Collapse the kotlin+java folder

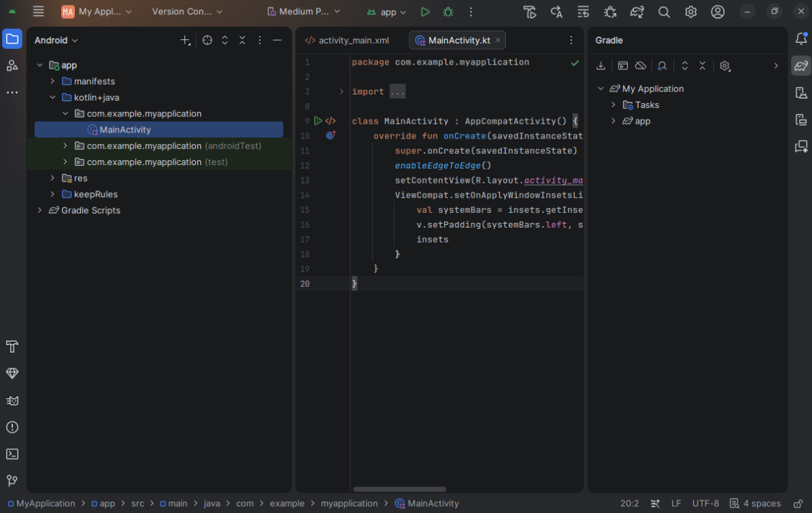[52, 97]
